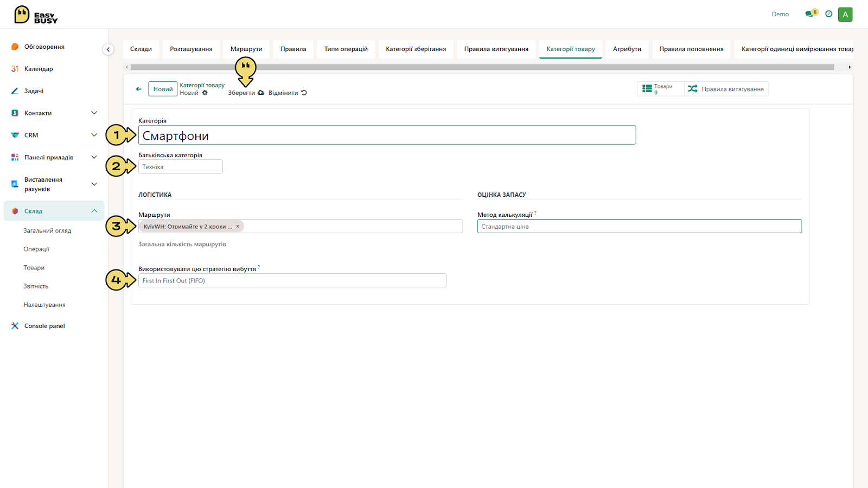Open the clock activities icon
Image resolution: width=868 pixels, height=488 pixels.
pyautogui.click(x=828, y=14)
